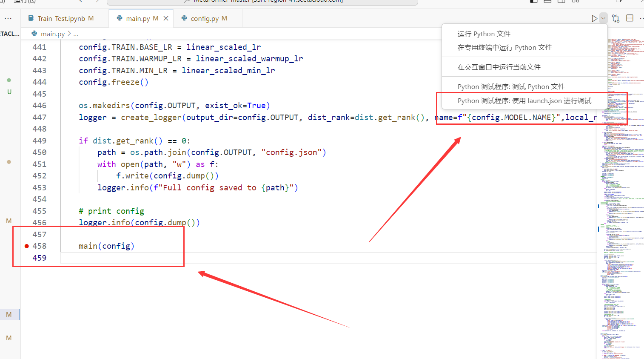Click the tab list overflow ellipsis before Train-Test.ipynb
644x359 pixels.
point(9,18)
